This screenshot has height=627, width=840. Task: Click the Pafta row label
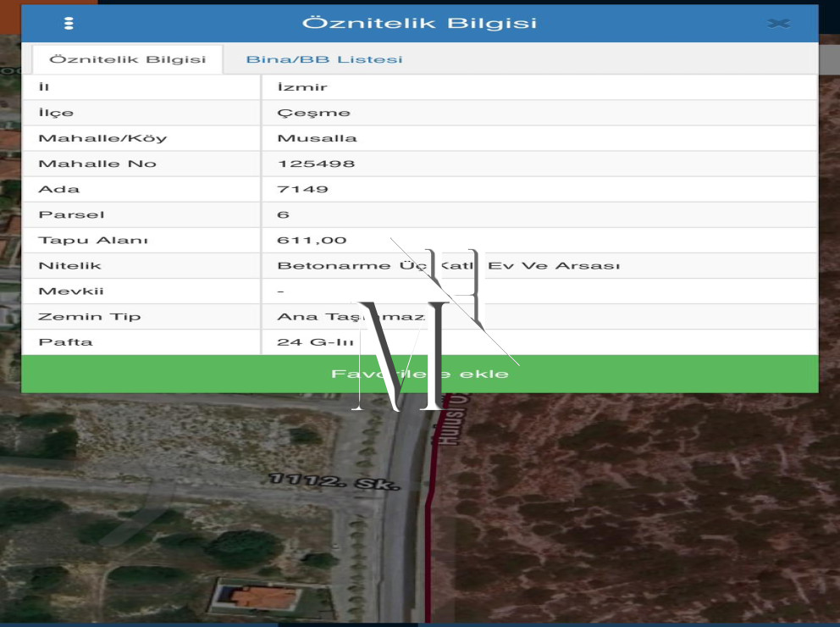65,342
